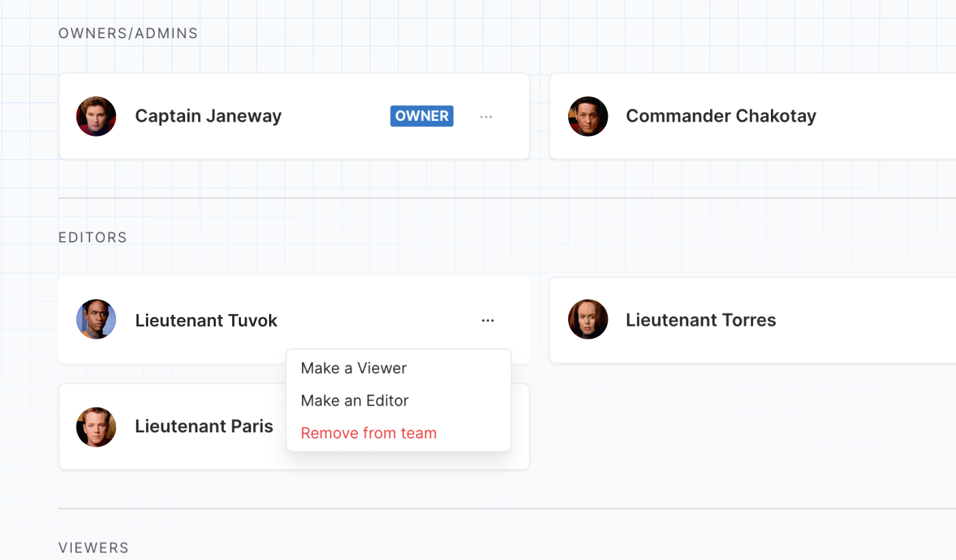Viewport: 956px width, 560px height.
Task: Click the VIEWERS section heading
Action: coord(94,548)
